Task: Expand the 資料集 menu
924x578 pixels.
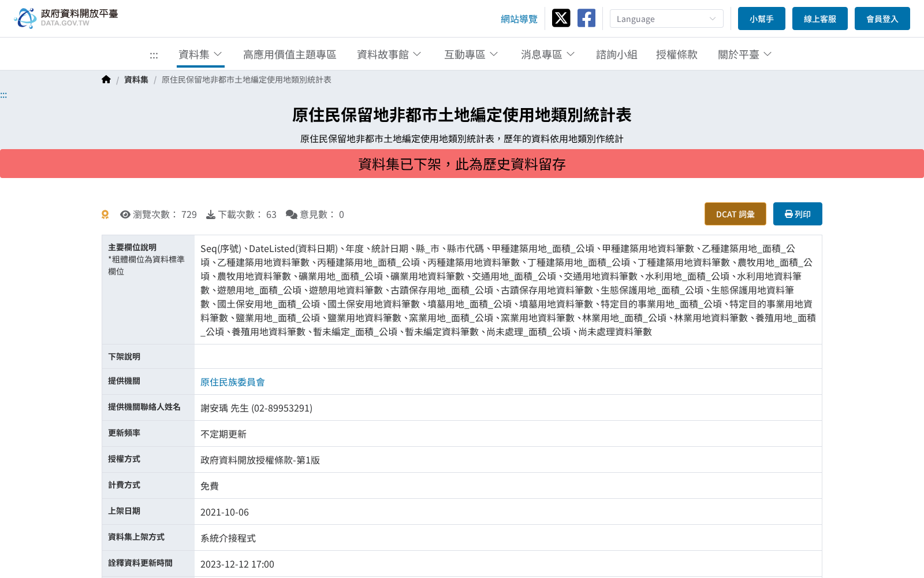Action: coord(200,54)
